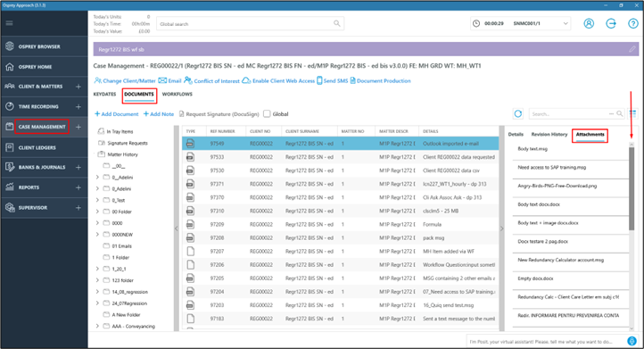The height and width of the screenshot is (349, 644).
Task: Select row with ref 97533
Action: tap(341, 157)
